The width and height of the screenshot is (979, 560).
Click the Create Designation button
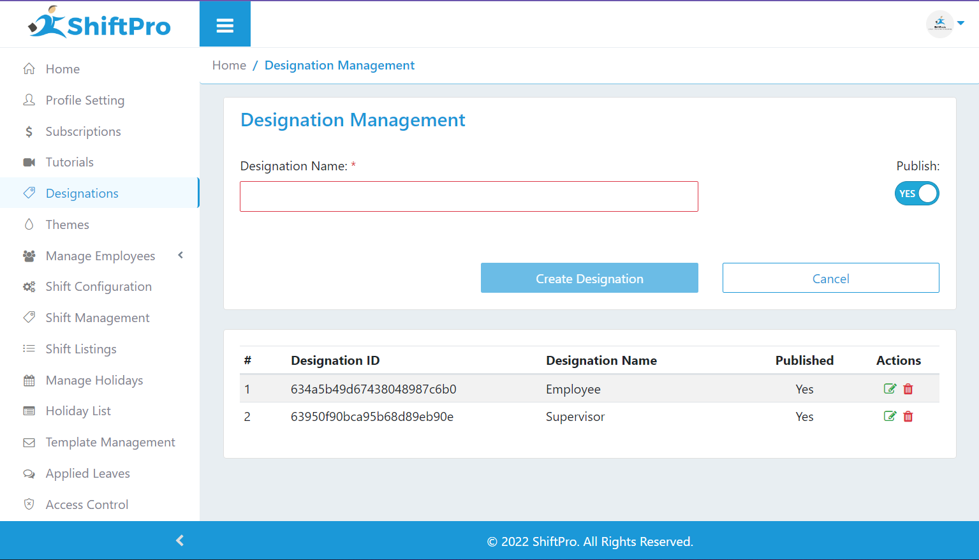589,278
